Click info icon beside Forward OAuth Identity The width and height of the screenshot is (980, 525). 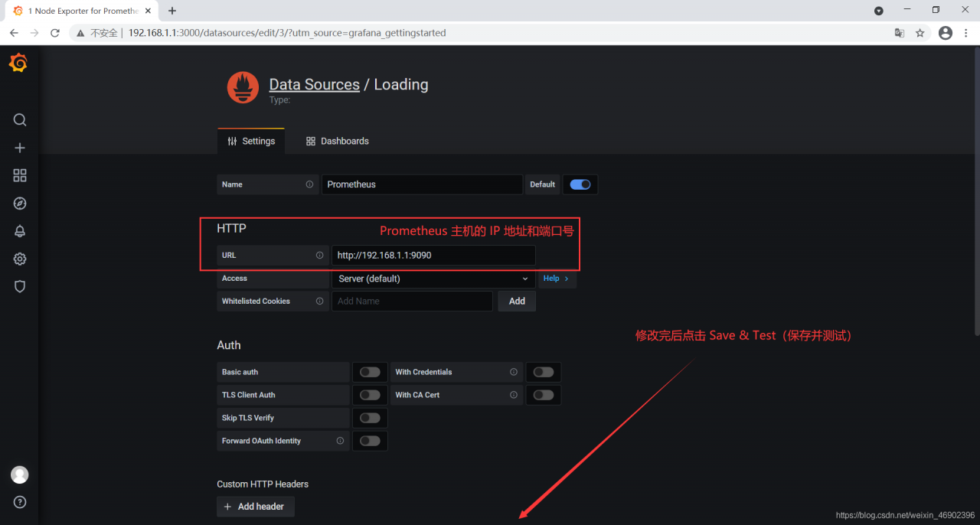point(340,441)
